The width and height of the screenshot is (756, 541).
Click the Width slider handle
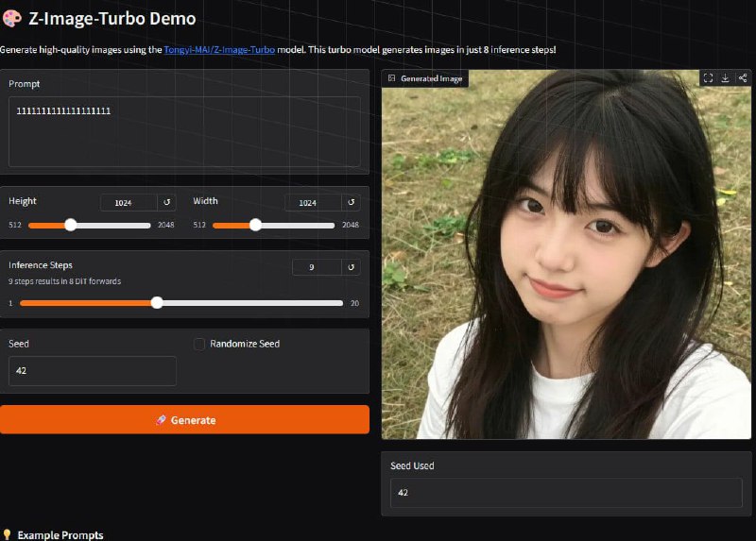tap(255, 225)
